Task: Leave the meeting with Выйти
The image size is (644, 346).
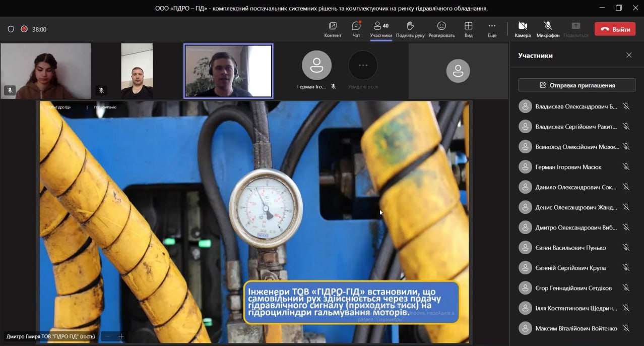Action: coord(615,29)
